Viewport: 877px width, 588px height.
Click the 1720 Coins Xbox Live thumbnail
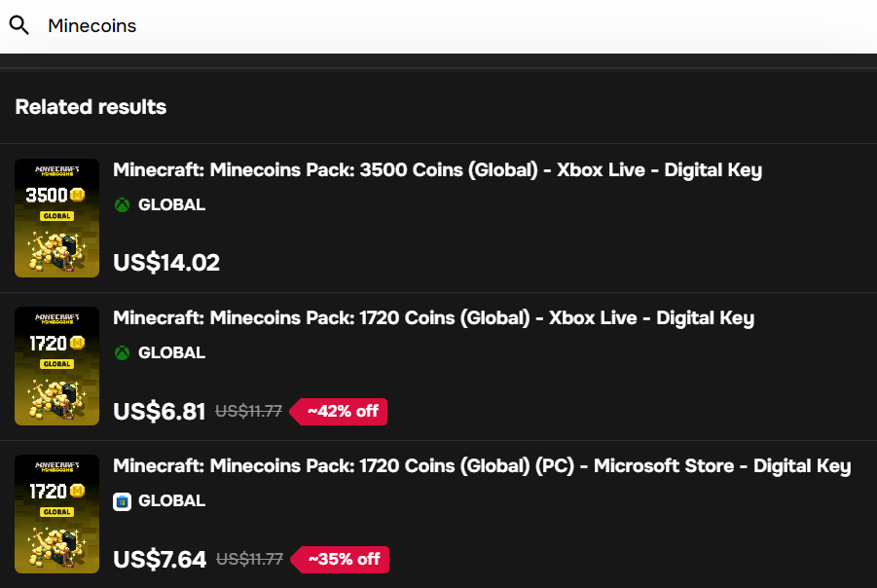pyautogui.click(x=56, y=366)
